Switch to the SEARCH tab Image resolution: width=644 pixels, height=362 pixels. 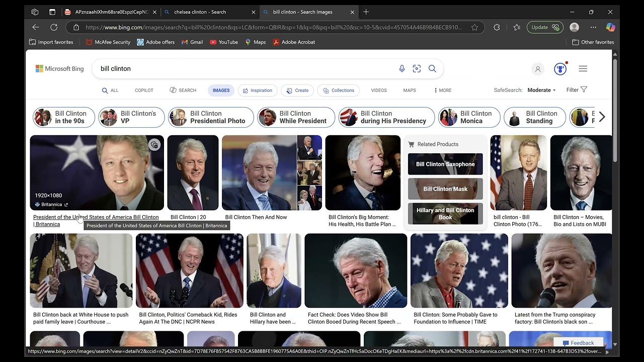coord(183,90)
